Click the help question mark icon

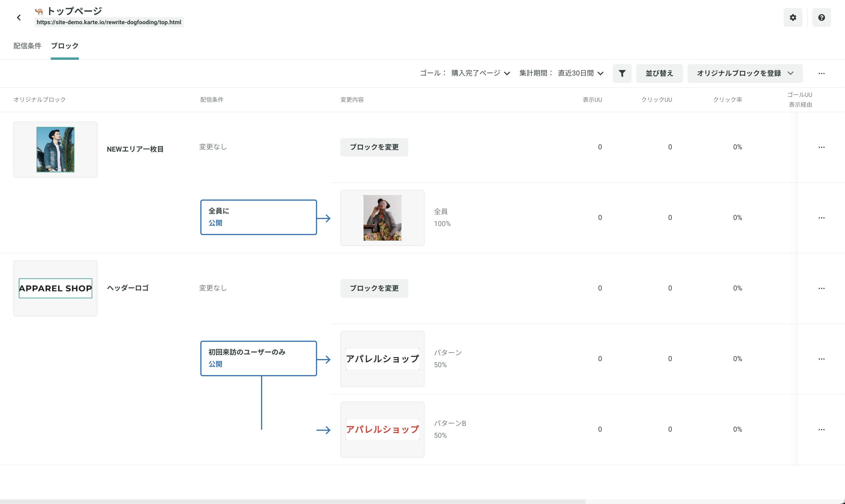pyautogui.click(x=822, y=17)
